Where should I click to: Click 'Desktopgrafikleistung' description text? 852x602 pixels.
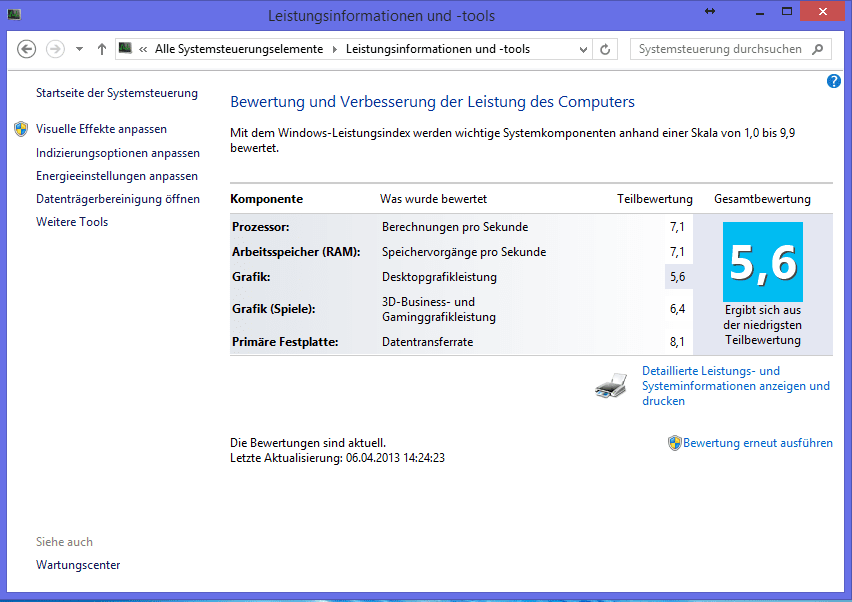439,277
